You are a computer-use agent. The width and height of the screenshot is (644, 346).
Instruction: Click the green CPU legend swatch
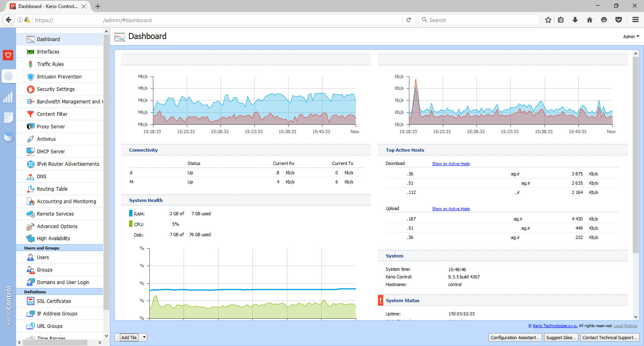click(131, 224)
